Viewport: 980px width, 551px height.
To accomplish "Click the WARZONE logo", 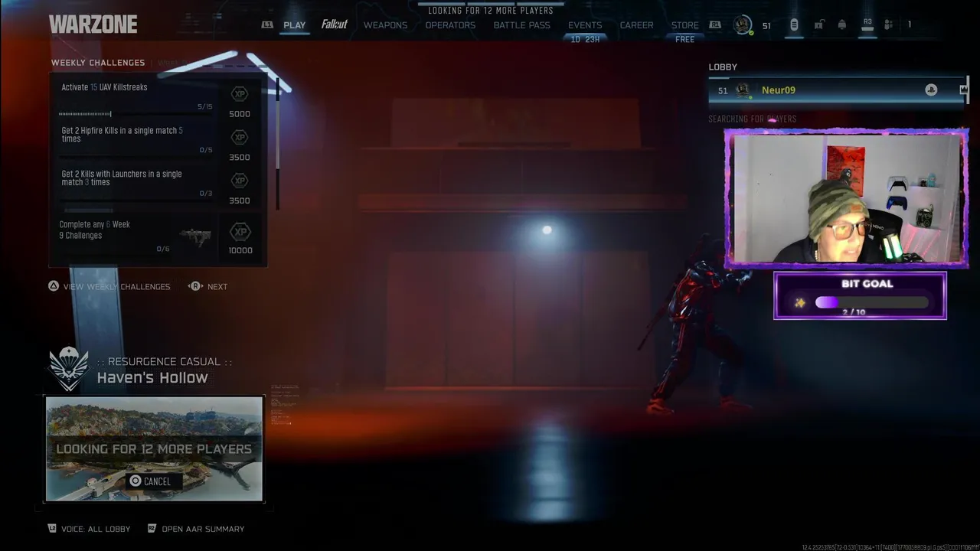I will point(93,24).
